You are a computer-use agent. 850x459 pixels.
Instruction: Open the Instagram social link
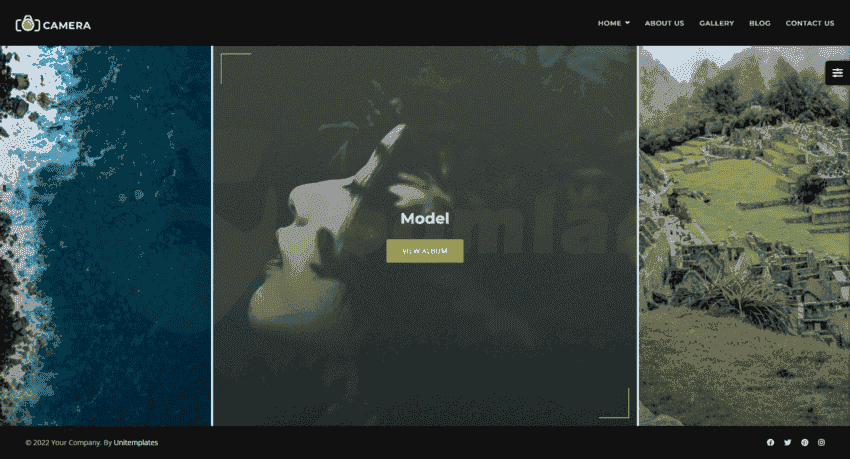(821, 442)
